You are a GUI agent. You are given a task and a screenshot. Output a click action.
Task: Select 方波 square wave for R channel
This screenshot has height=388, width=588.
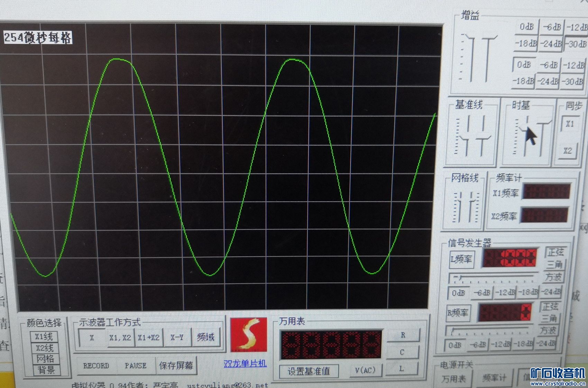point(548,331)
